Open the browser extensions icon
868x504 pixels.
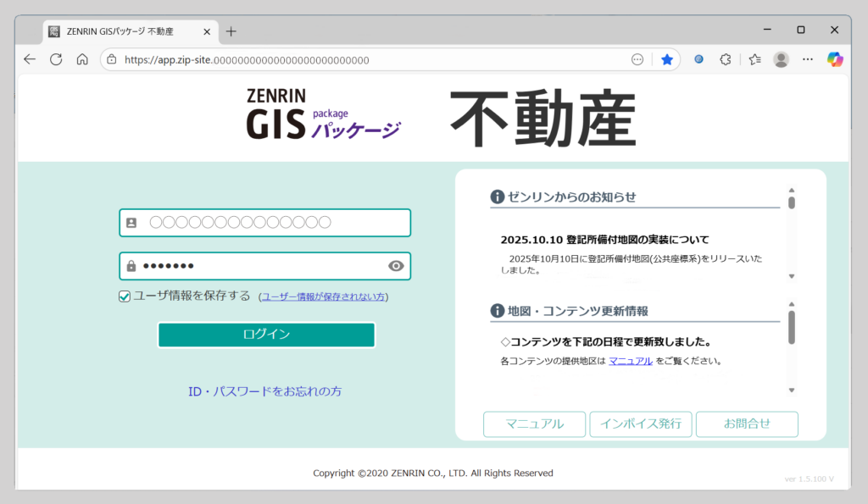(x=725, y=59)
